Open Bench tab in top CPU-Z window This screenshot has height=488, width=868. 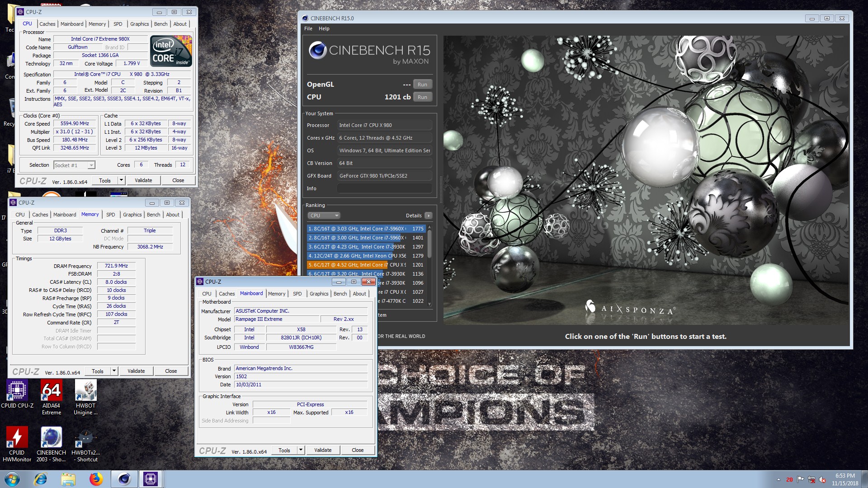tap(160, 24)
